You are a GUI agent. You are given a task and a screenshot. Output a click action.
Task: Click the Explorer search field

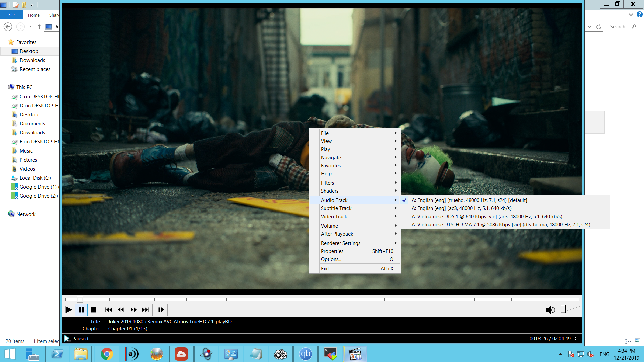click(x=623, y=27)
